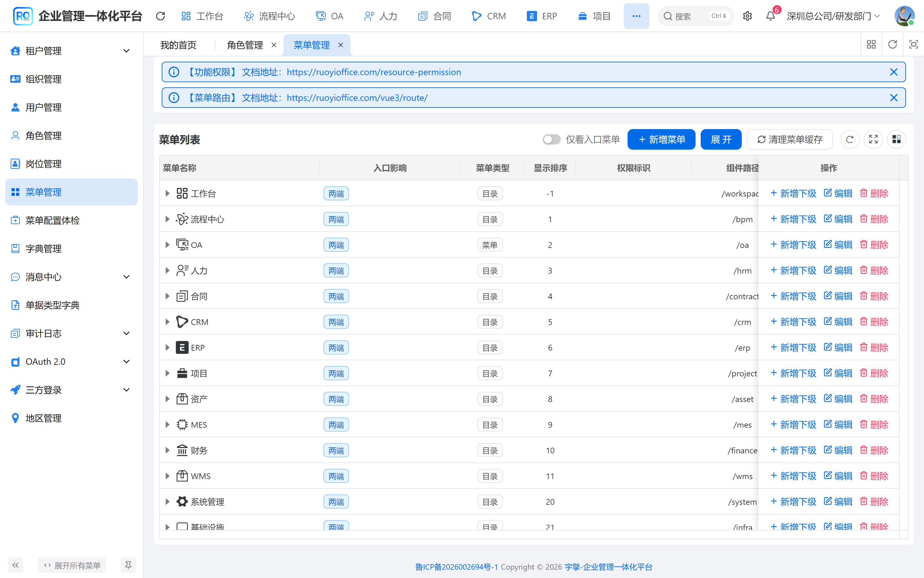Close the 功能权限 documentation alert
This screenshot has height=578, width=924.
coord(894,72)
